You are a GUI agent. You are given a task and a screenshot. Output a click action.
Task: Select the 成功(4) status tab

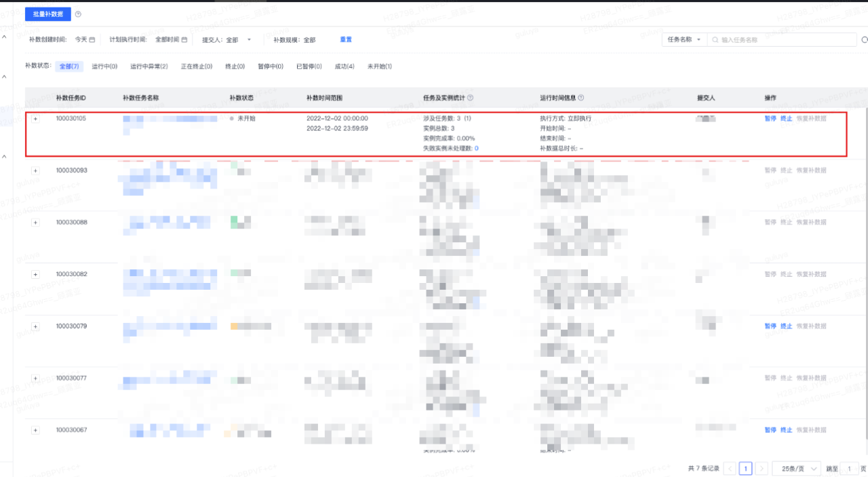pos(344,66)
